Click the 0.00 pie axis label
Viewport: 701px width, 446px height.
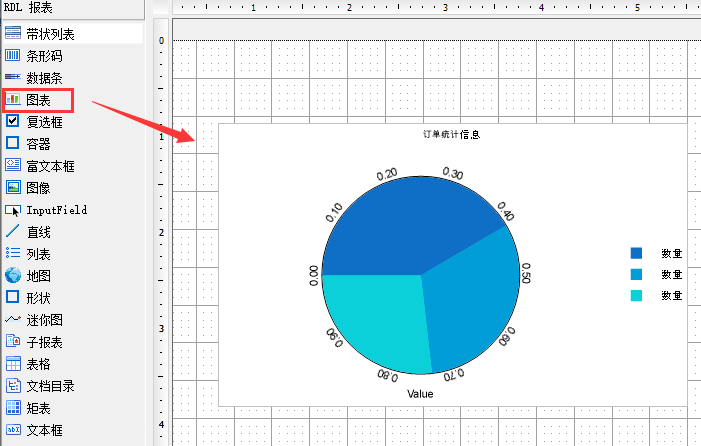(314, 276)
